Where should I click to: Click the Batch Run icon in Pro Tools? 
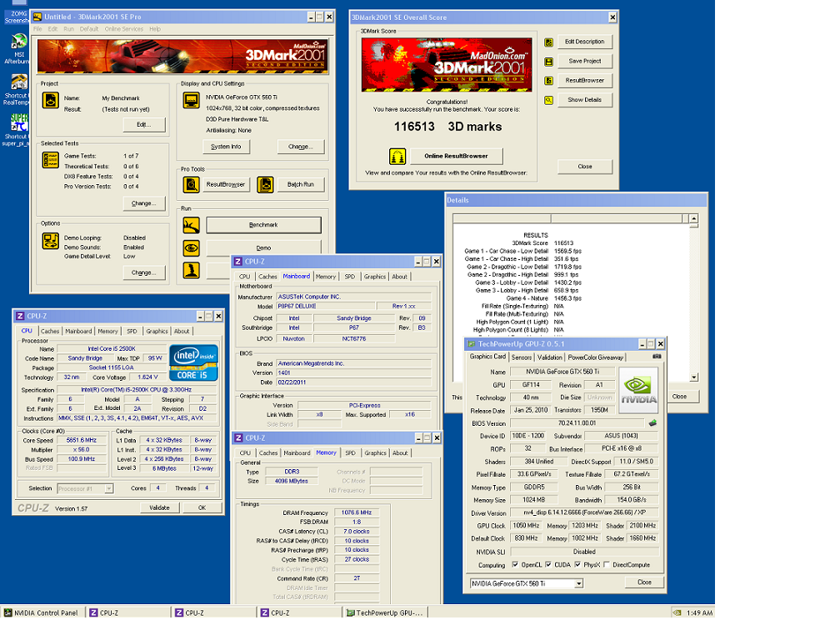coord(265,184)
